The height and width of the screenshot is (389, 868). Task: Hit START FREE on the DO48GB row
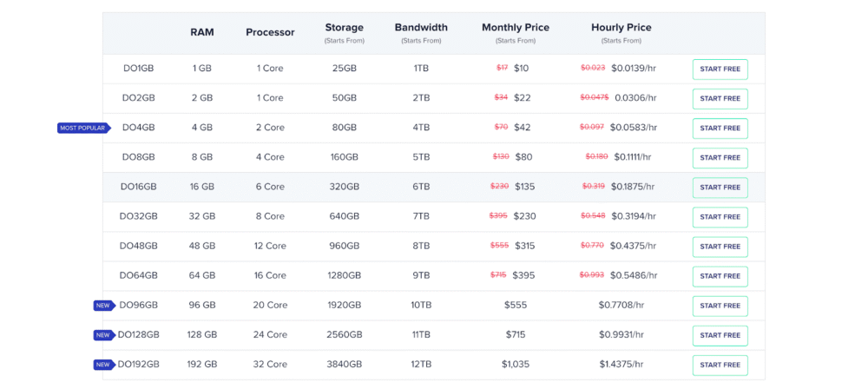720,247
